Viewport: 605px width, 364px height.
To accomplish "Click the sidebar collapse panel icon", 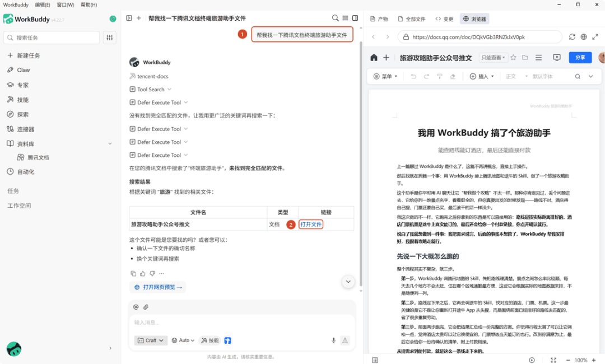I will click(129, 18).
